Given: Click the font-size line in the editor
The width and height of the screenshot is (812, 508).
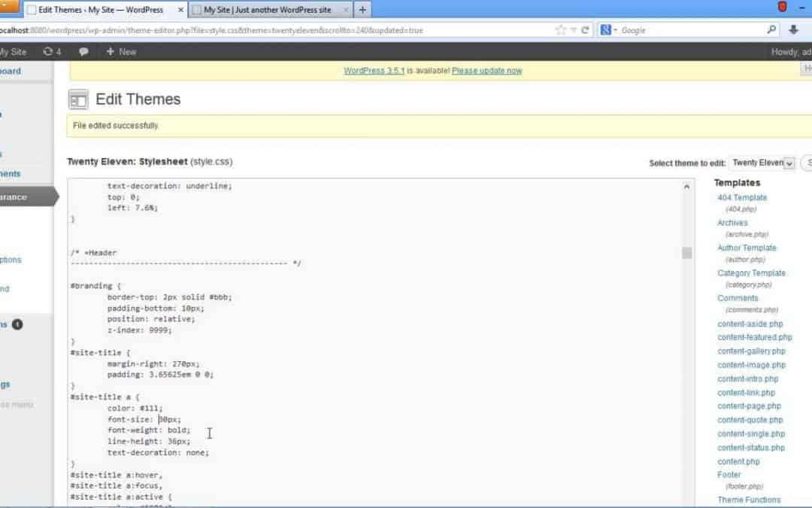Looking at the screenshot, I should [144, 419].
